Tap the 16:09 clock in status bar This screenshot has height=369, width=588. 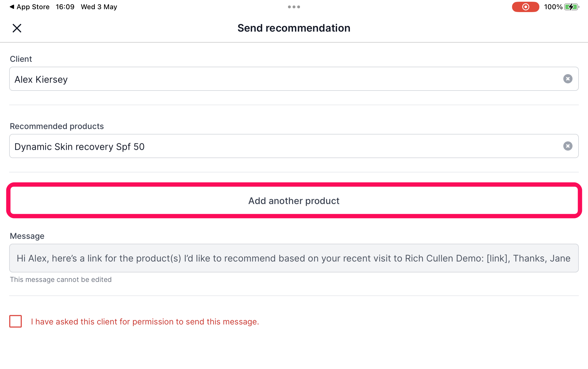[x=65, y=7]
